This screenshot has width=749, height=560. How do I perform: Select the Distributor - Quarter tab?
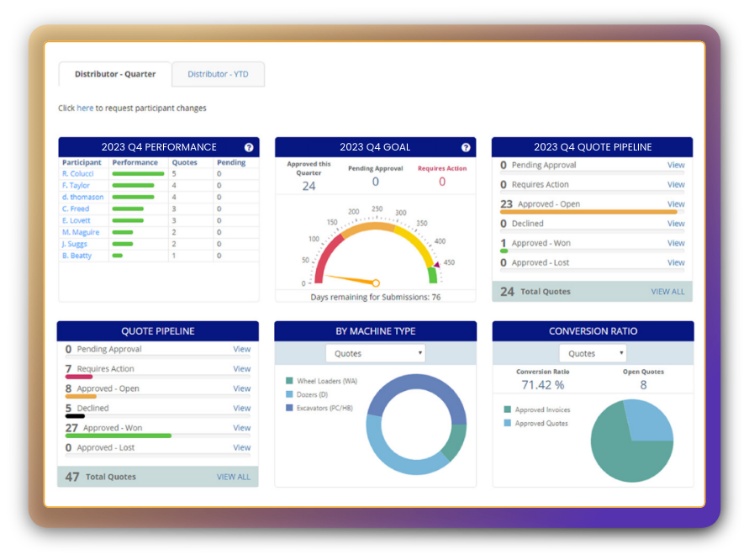click(115, 74)
